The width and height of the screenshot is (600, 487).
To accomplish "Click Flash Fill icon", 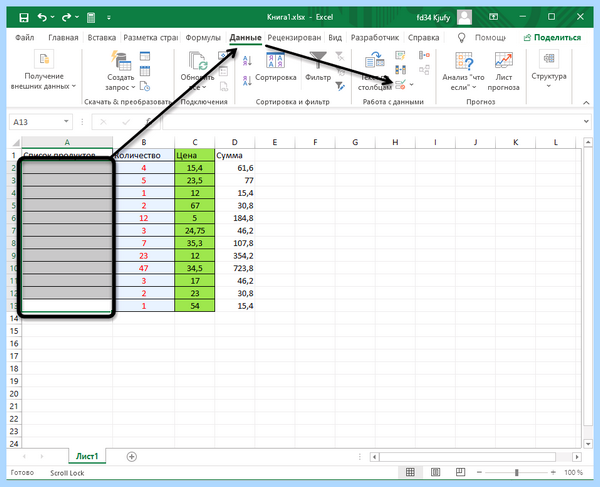I will pyautogui.click(x=400, y=56).
